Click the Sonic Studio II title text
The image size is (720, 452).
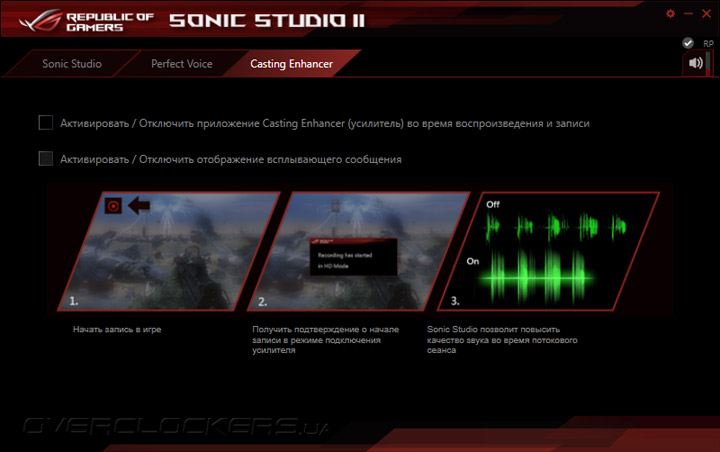tap(267, 21)
